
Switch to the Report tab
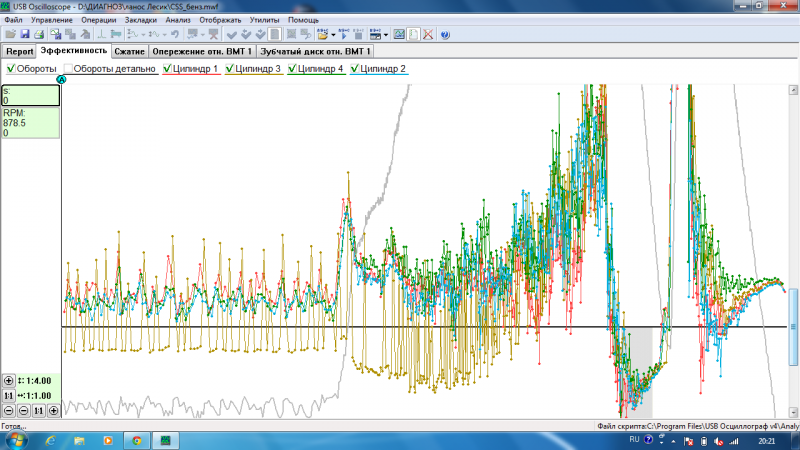tap(19, 51)
